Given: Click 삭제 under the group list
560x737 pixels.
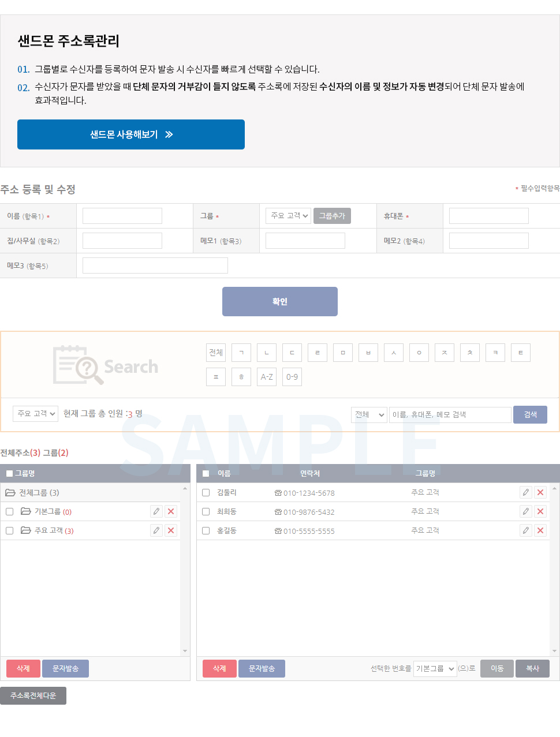Looking at the screenshot, I should 23,668.
